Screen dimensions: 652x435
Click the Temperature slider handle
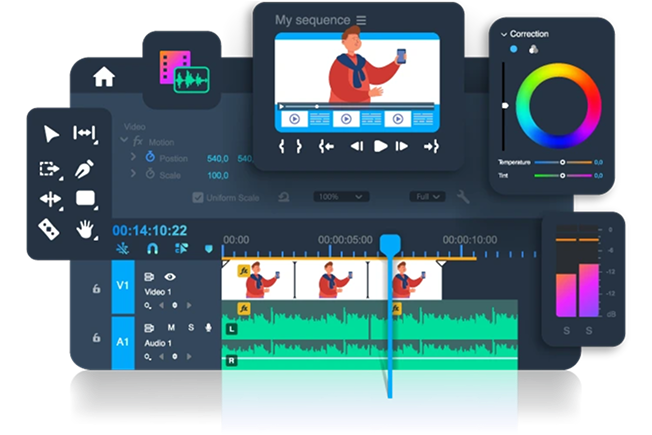coord(561,161)
